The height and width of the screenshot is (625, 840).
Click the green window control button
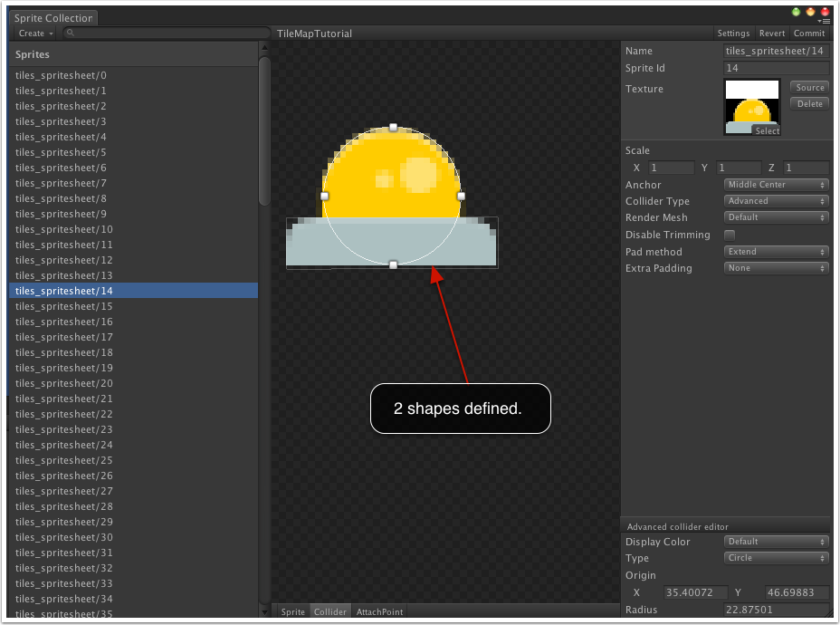point(796,12)
